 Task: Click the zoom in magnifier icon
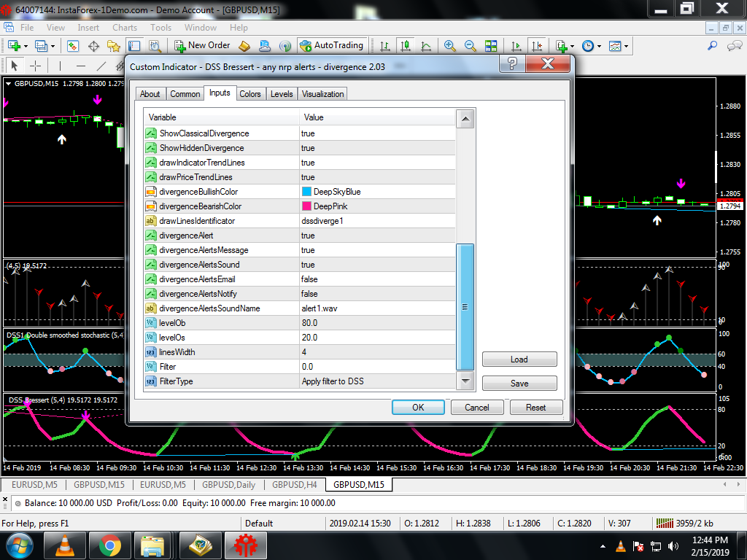pos(450,45)
